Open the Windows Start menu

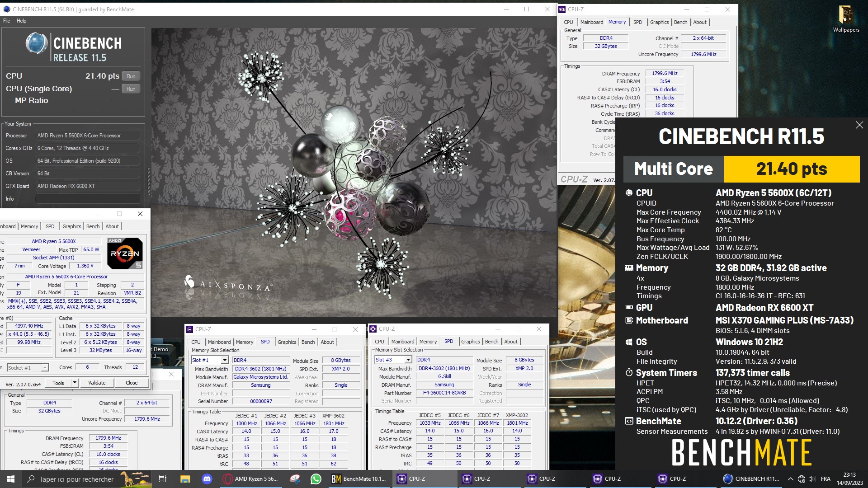pyautogui.click(x=11, y=479)
